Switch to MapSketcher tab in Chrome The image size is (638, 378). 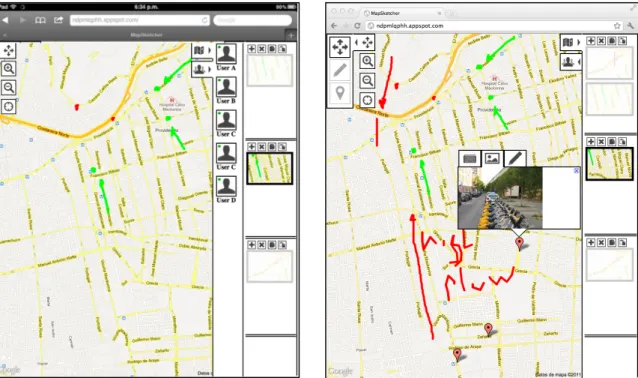coord(402,13)
